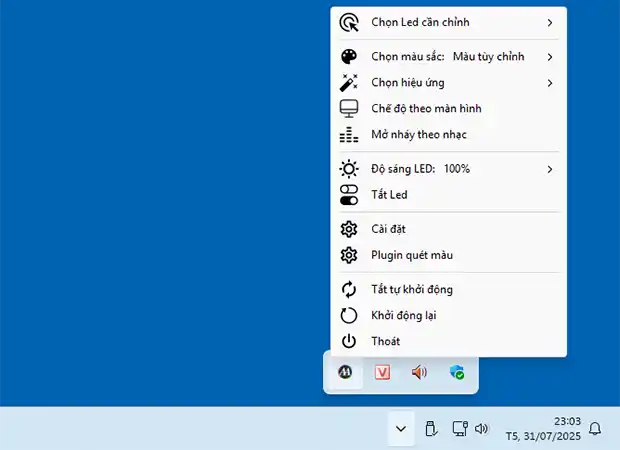Click the network monitor taskbar icon
Image resolution: width=620 pixels, height=450 pixels.
coord(460,429)
